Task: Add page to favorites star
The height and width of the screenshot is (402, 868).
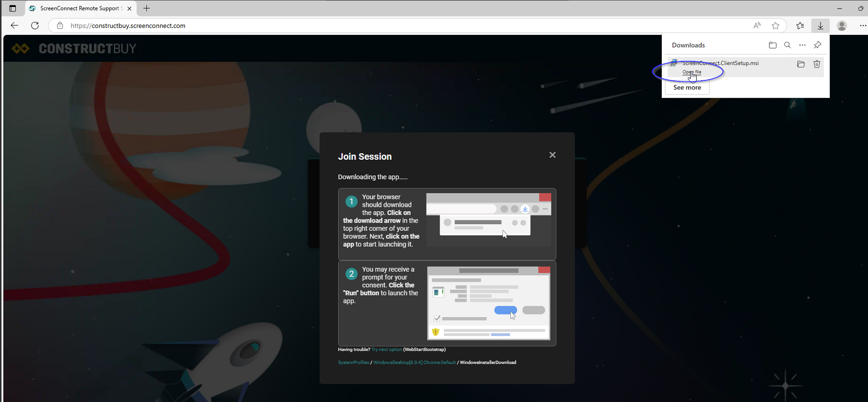Action: pos(775,25)
